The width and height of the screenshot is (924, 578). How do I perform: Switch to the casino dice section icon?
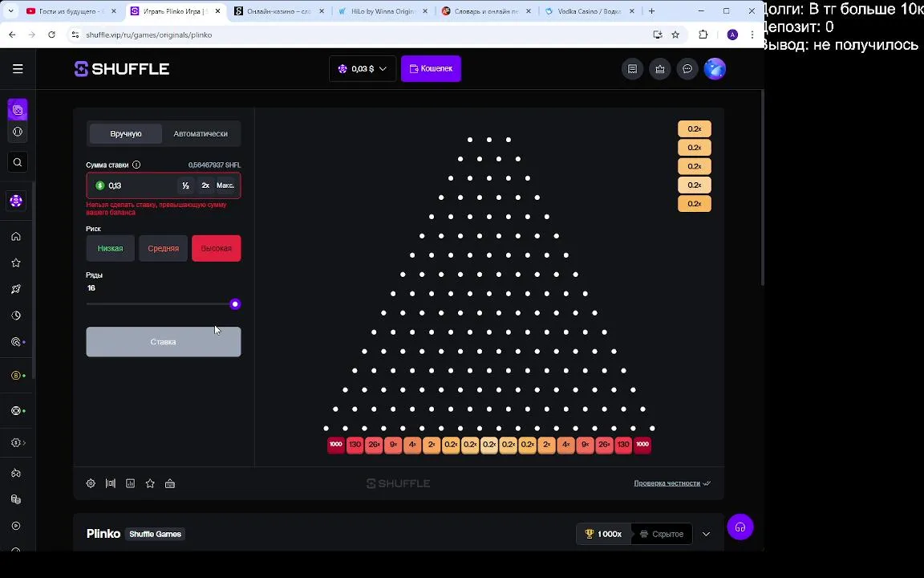coord(18,110)
